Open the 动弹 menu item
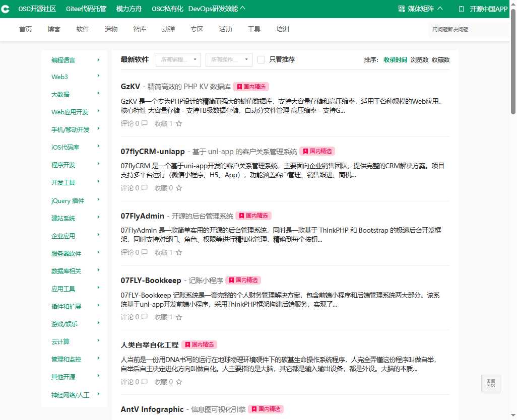Image resolution: width=517 pixels, height=420 pixels. (x=168, y=29)
